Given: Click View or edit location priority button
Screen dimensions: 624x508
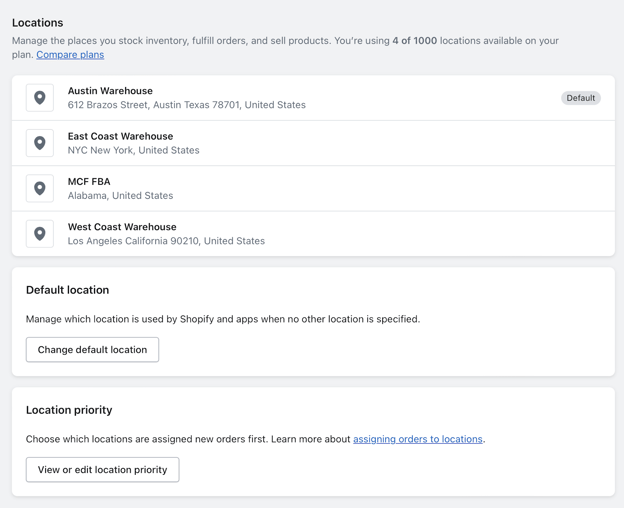Looking at the screenshot, I should [102, 470].
